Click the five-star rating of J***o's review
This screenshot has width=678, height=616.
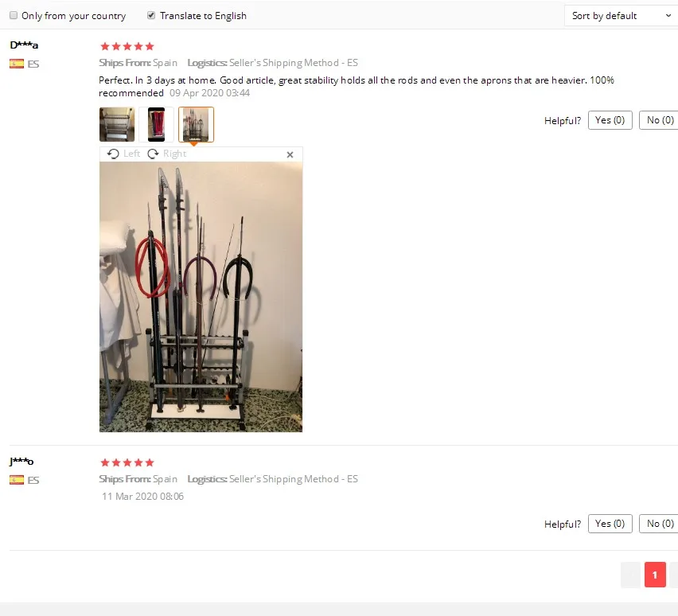pos(127,462)
